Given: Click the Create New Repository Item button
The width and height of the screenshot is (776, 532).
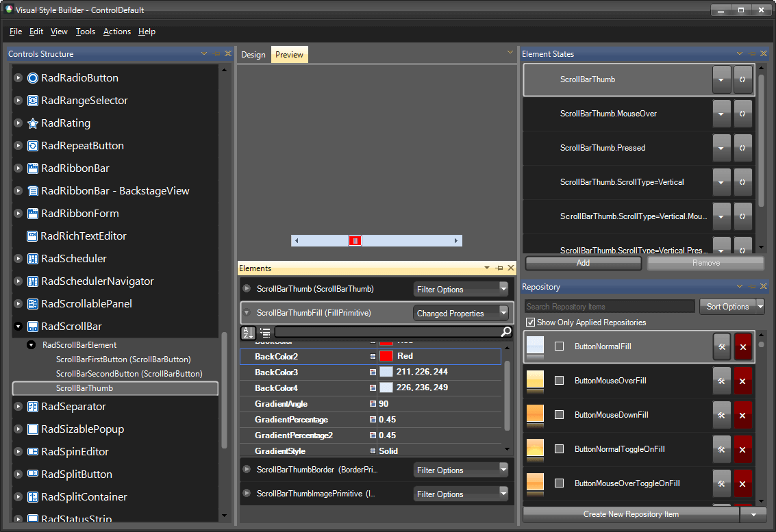Looking at the screenshot, I should 630,514.
